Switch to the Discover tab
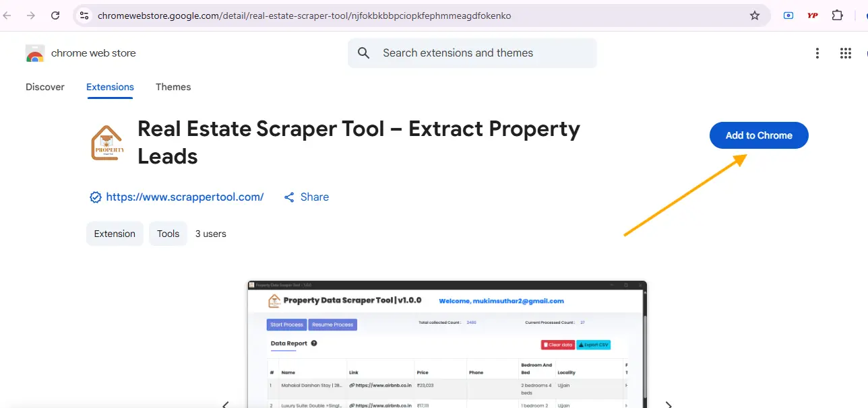This screenshot has width=868, height=408. 44,87
